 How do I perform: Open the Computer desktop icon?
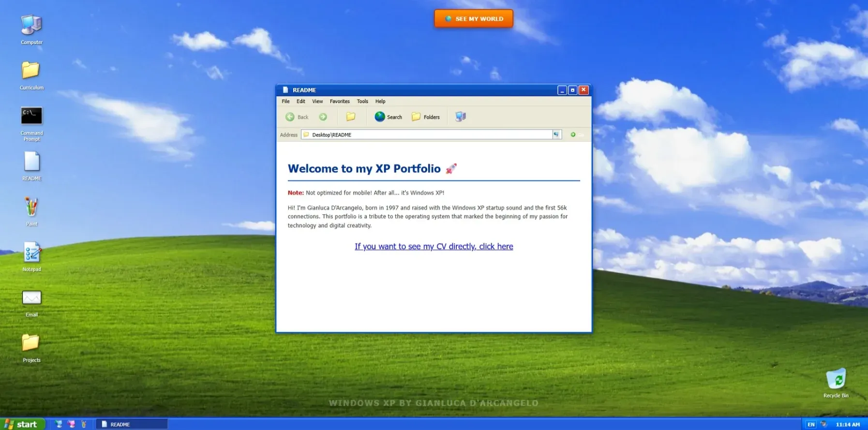[x=31, y=29]
